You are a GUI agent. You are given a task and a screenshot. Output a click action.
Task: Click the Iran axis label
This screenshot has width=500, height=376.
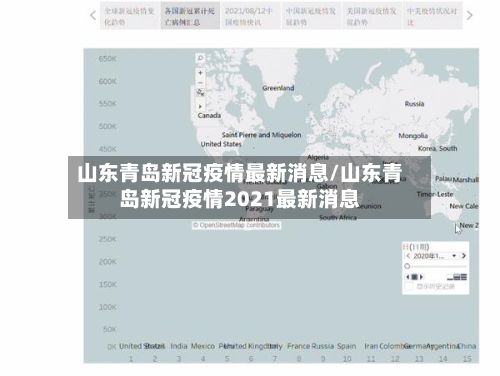(x=371, y=346)
